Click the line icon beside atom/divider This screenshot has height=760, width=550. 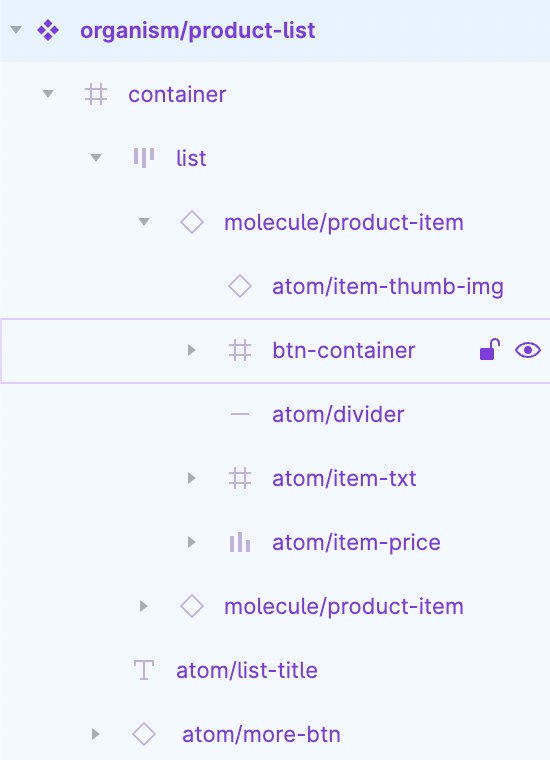click(x=240, y=414)
